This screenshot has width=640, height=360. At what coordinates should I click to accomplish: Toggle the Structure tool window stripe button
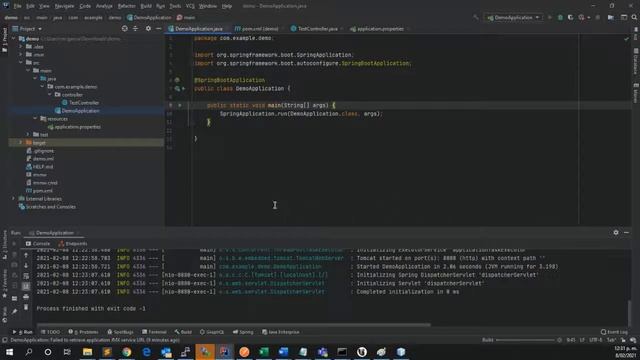pyautogui.click(x=4, y=245)
